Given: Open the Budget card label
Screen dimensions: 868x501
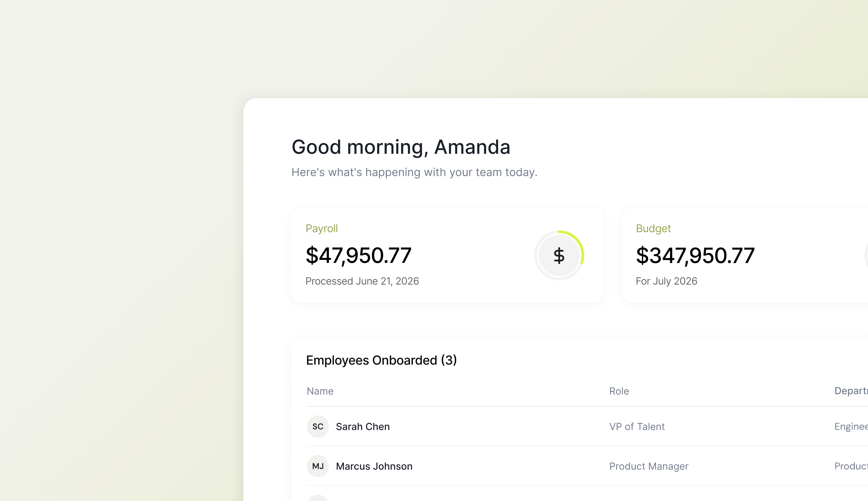Looking at the screenshot, I should coord(653,228).
